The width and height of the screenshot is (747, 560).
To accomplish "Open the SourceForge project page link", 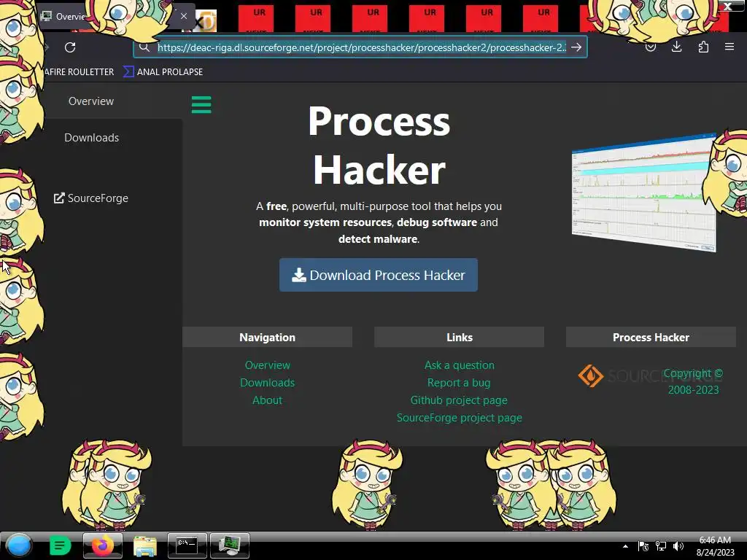I will pyautogui.click(x=460, y=418).
